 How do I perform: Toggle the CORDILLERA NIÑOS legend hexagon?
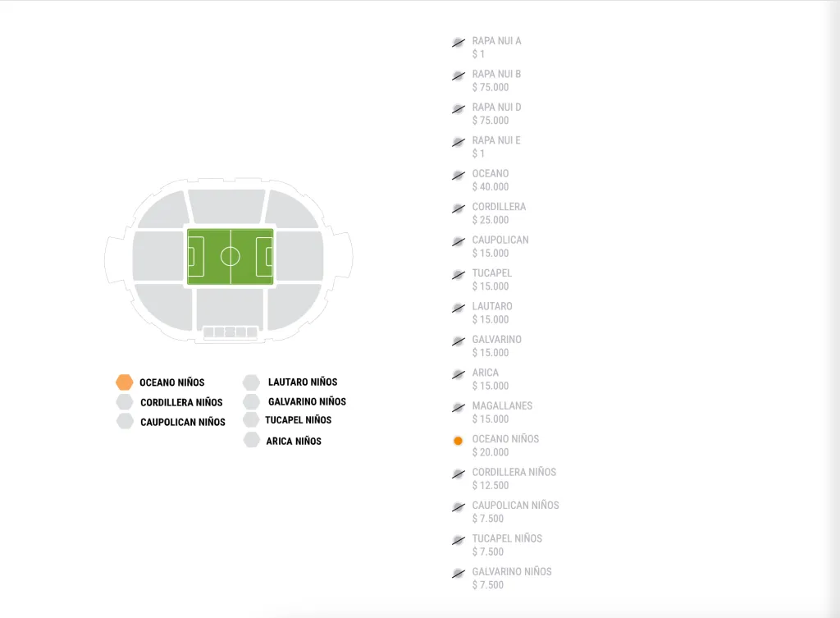125,402
